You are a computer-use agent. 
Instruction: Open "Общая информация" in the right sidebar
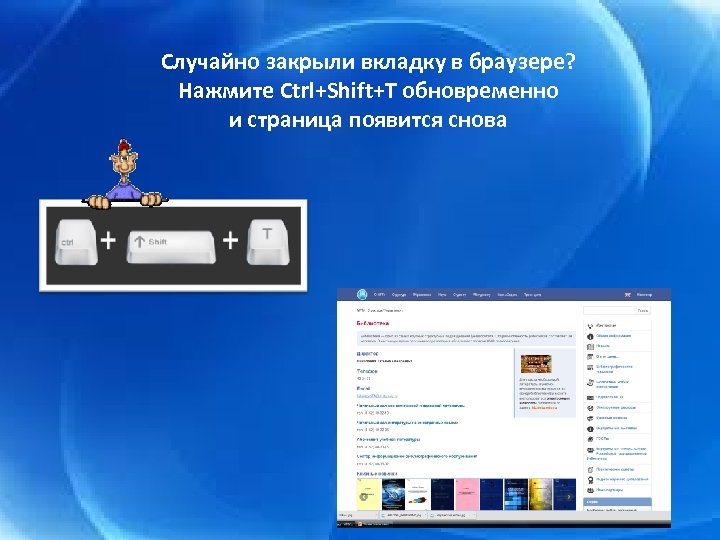[613, 336]
